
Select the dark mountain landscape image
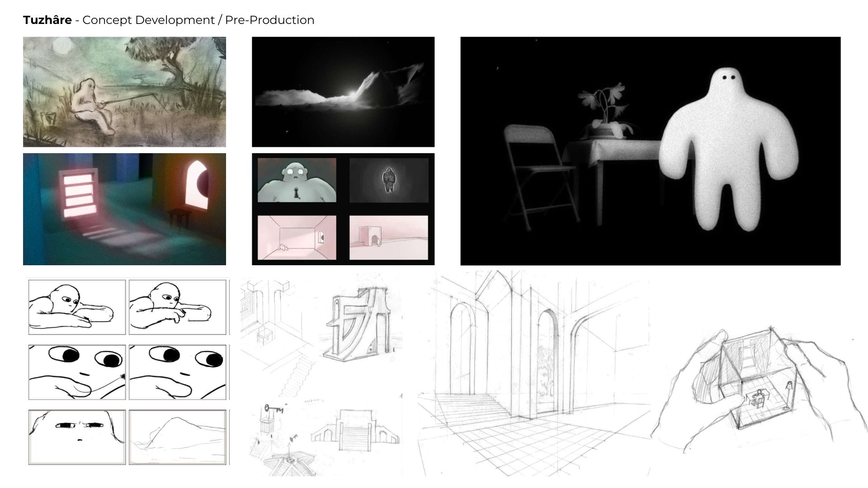click(343, 92)
